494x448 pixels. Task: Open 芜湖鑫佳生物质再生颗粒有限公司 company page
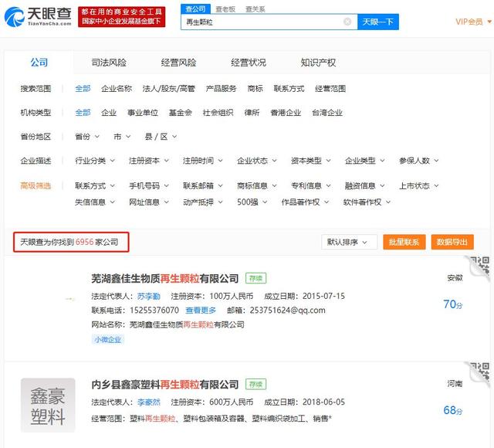[x=164, y=279]
